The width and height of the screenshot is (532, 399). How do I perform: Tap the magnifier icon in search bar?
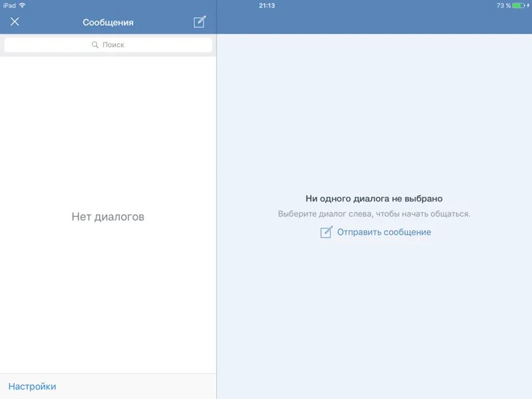95,45
